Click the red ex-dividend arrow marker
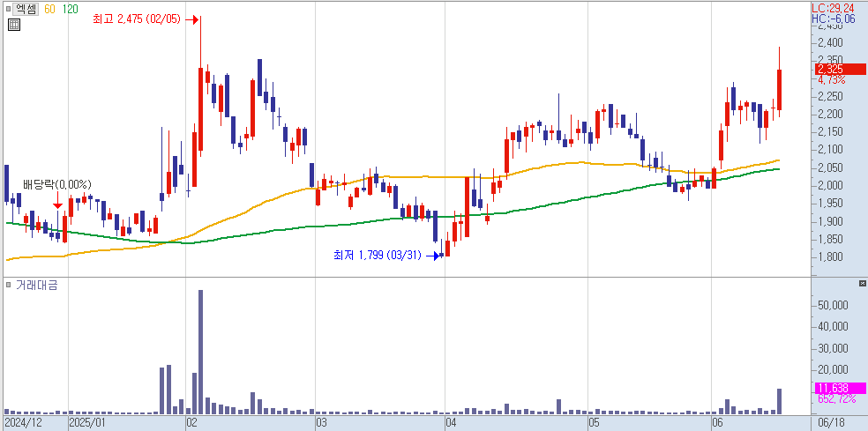This screenshot has height=431, width=868. [57, 201]
